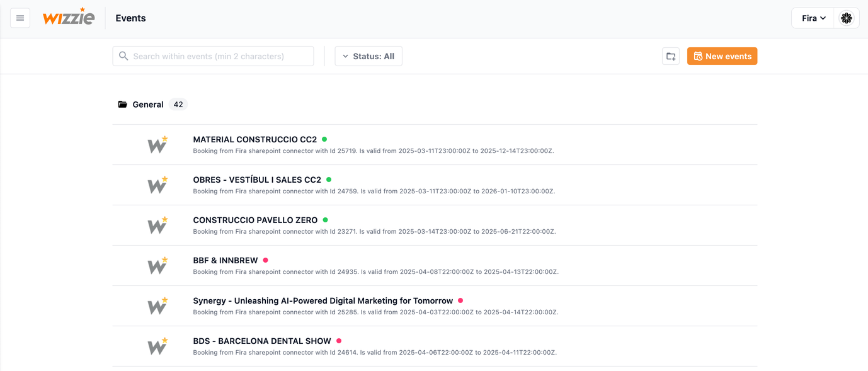Click red status dot of BBF & INNBREW
868x371 pixels.
[x=265, y=260]
